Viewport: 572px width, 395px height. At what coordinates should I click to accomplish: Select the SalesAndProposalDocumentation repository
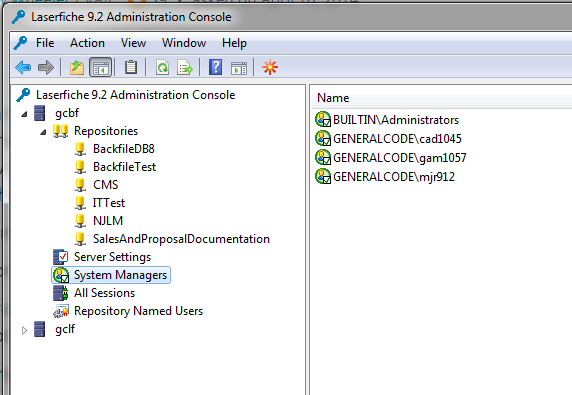coord(181,239)
